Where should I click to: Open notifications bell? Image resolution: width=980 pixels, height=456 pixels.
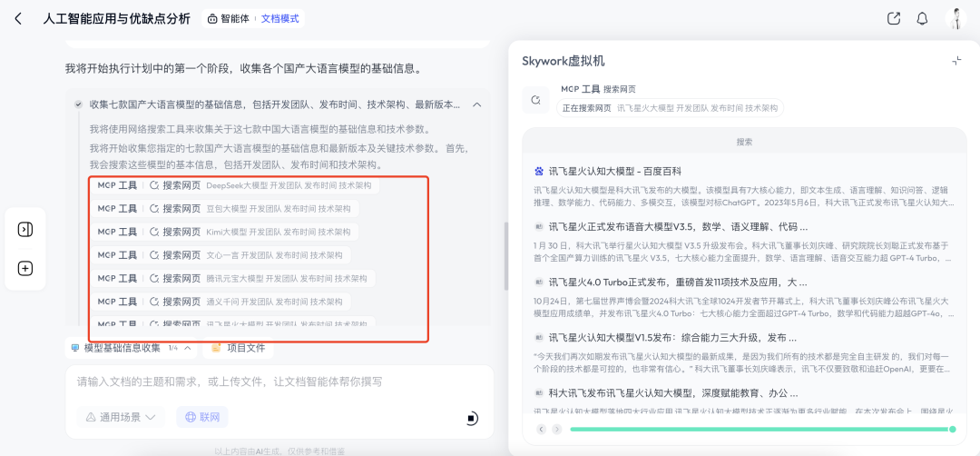(x=922, y=19)
